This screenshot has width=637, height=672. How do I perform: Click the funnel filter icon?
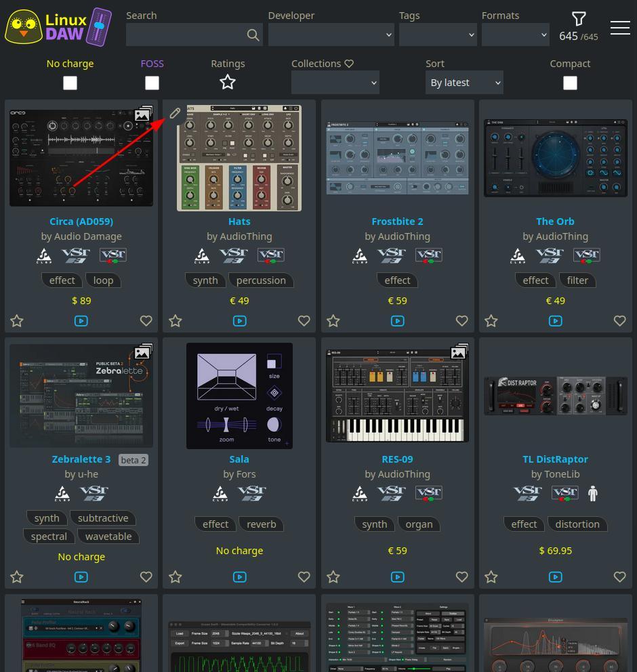[x=578, y=18]
